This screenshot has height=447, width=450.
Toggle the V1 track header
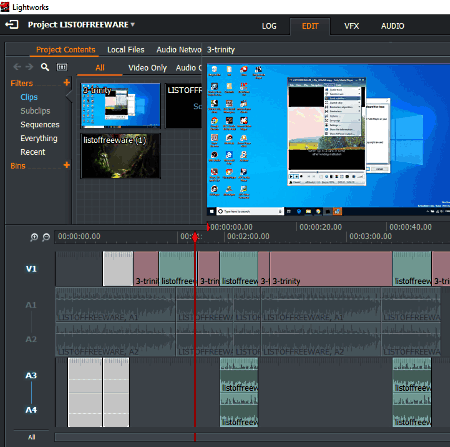31,269
